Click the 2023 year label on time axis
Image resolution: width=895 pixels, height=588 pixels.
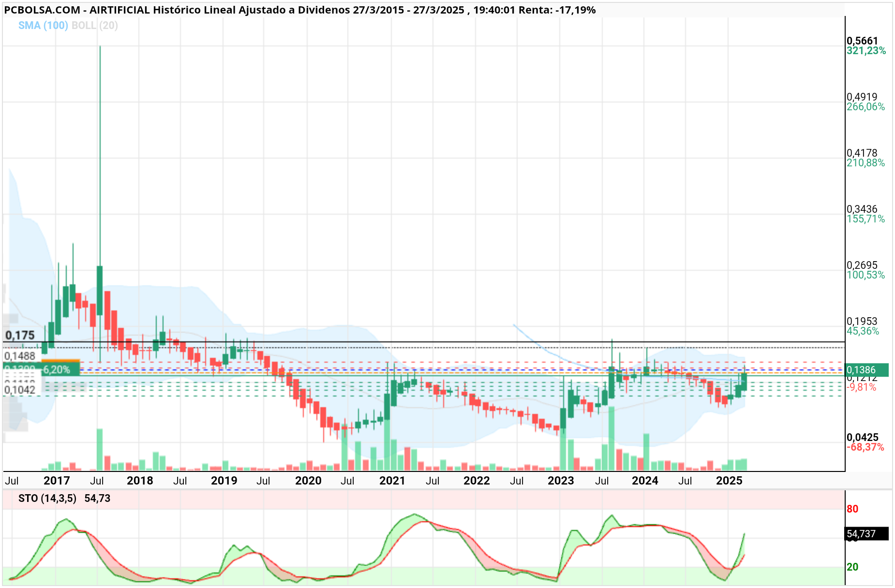(561, 480)
